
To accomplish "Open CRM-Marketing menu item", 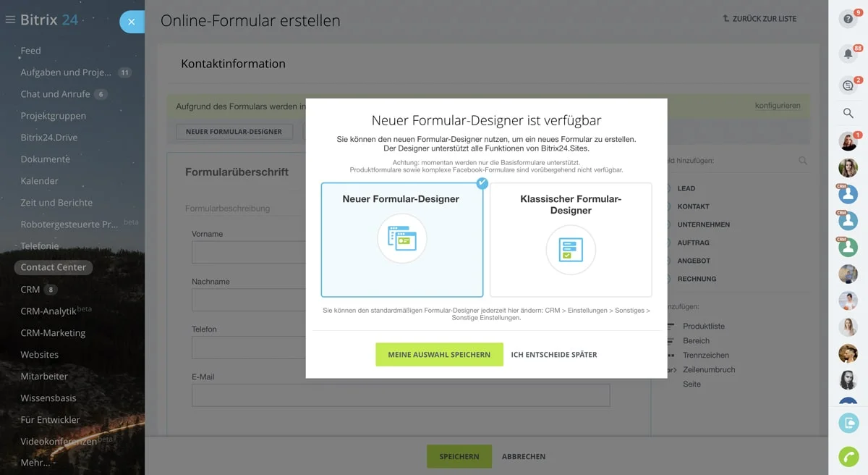I will [x=53, y=332].
